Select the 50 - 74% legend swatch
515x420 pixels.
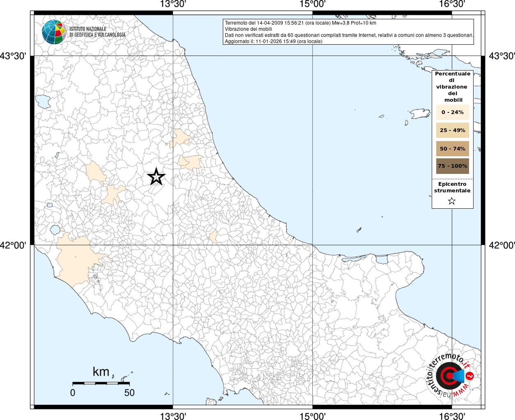point(452,148)
